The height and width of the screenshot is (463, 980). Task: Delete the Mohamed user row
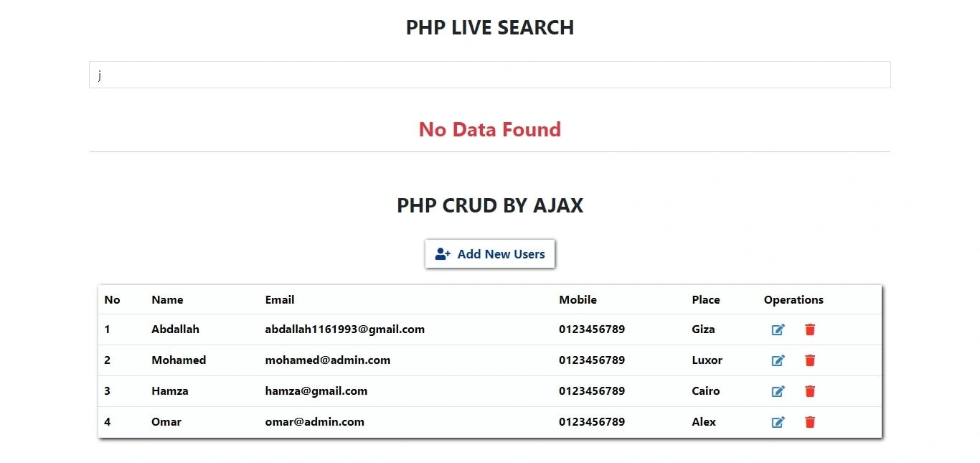coord(810,360)
